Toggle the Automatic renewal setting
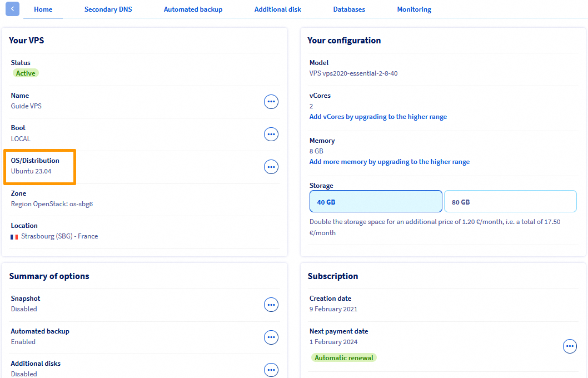This screenshot has width=588, height=378. 343,358
